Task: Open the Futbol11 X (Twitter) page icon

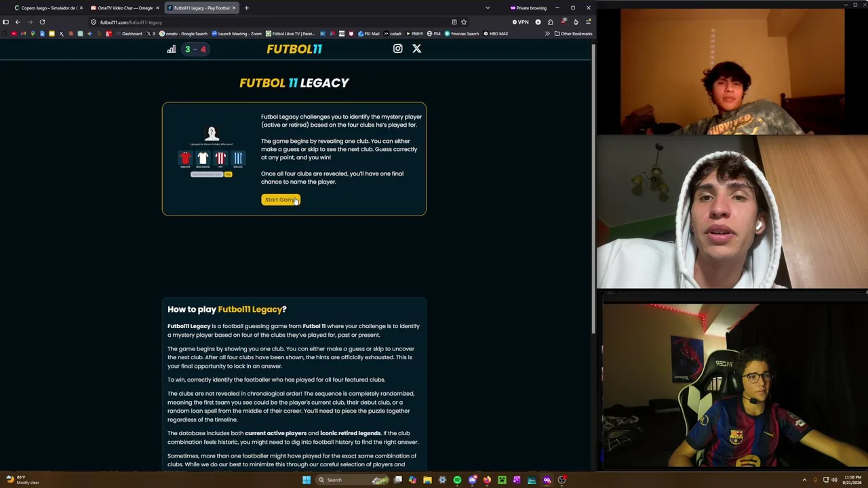Action: coord(416,49)
